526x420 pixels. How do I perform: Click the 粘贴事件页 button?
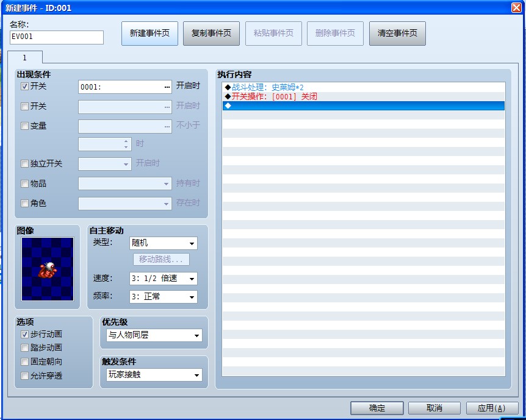273,33
